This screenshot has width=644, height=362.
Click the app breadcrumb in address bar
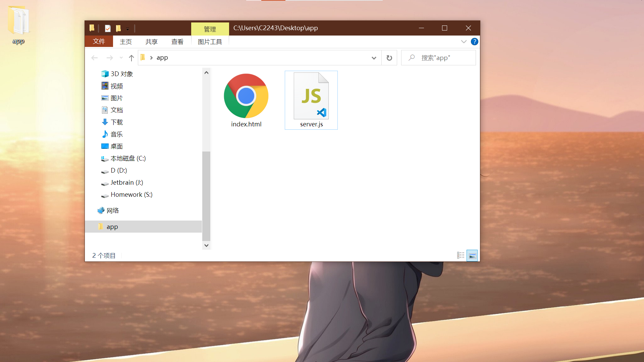coord(162,58)
